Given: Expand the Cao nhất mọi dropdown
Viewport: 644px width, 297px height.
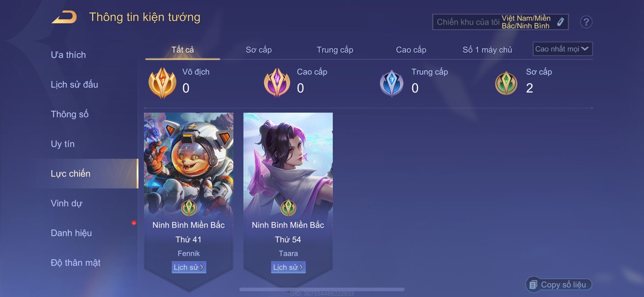Looking at the screenshot, I should [563, 49].
